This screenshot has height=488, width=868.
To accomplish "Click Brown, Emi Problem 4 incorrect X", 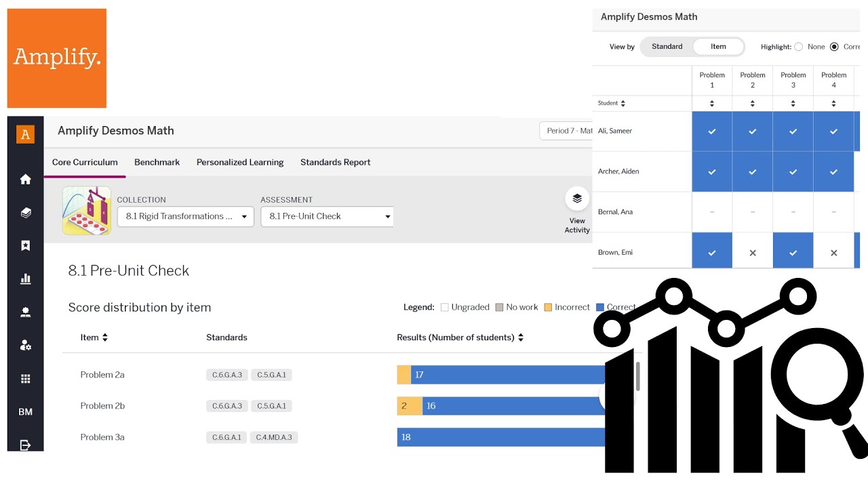I will click(834, 253).
